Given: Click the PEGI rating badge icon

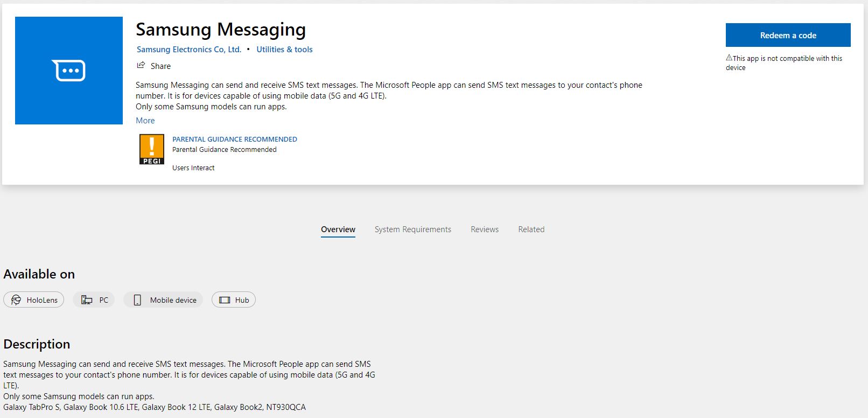Looking at the screenshot, I should click(x=152, y=149).
